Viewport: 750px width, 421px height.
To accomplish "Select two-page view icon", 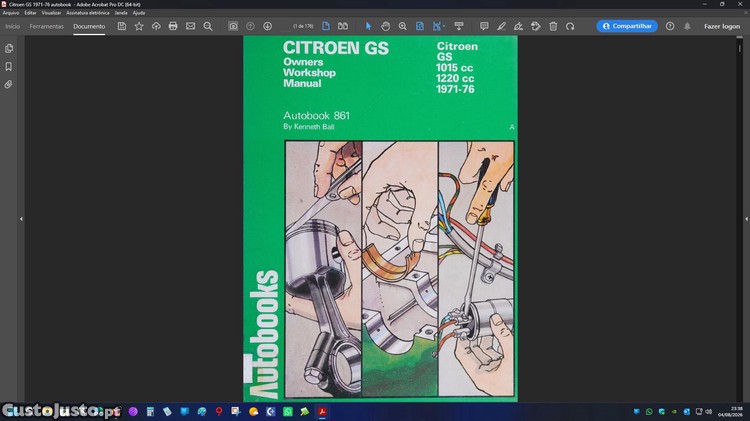I will pos(343,26).
